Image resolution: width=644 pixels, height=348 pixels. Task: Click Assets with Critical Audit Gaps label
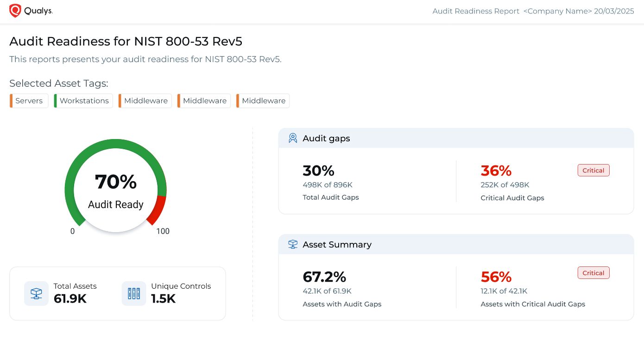pyautogui.click(x=533, y=304)
